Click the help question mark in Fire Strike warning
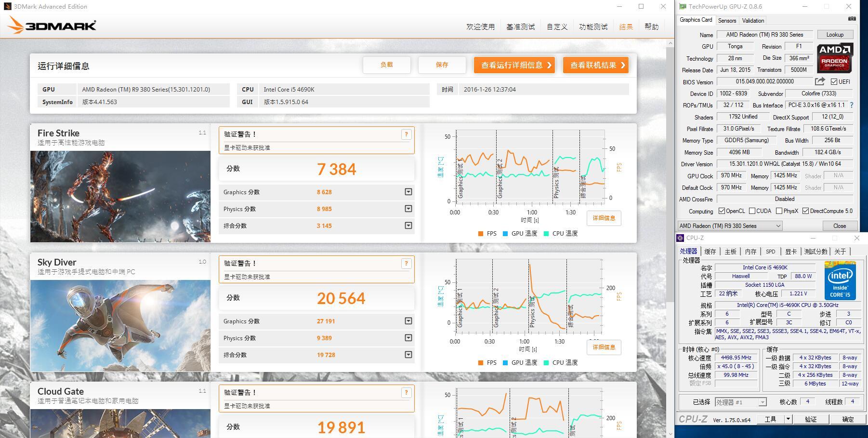The height and width of the screenshot is (438, 868). [x=406, y=135]
